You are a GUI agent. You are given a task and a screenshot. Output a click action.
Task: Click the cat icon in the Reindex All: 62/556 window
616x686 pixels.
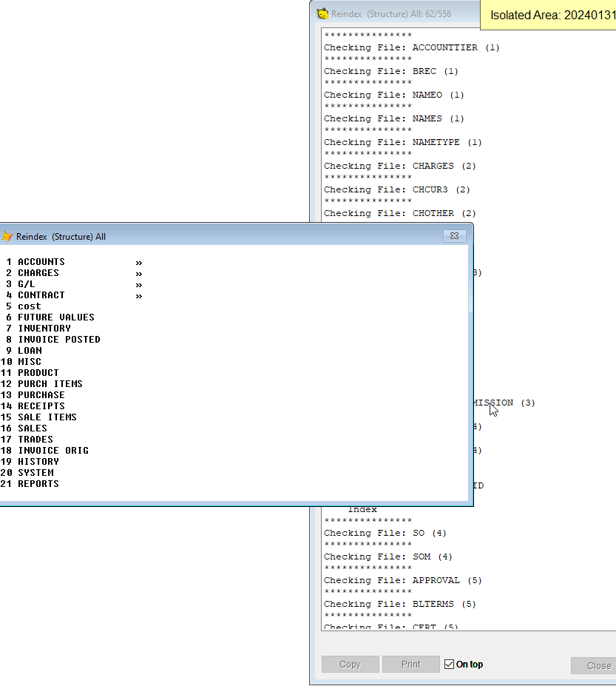click(322, 13)
